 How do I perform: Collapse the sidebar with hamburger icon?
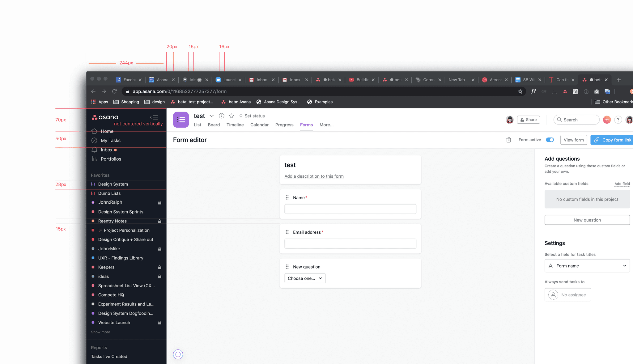pyautogui.click(x=154, y=117)
